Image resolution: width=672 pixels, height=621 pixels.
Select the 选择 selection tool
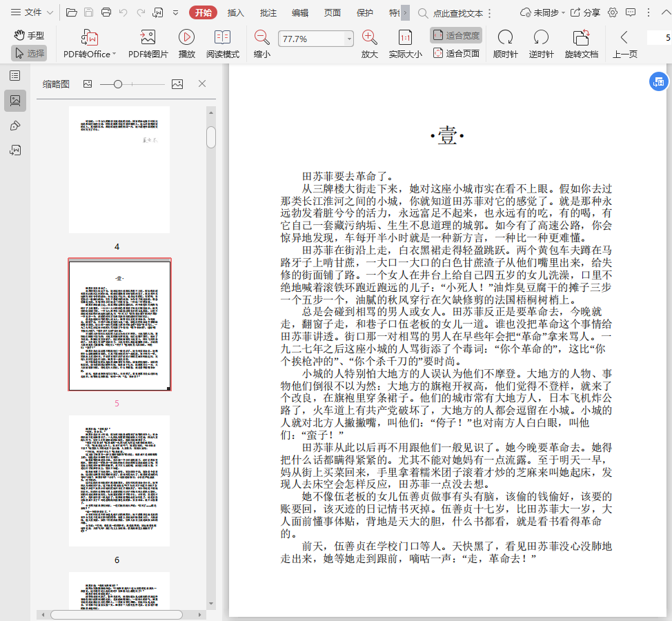click(x=29, y=53)
